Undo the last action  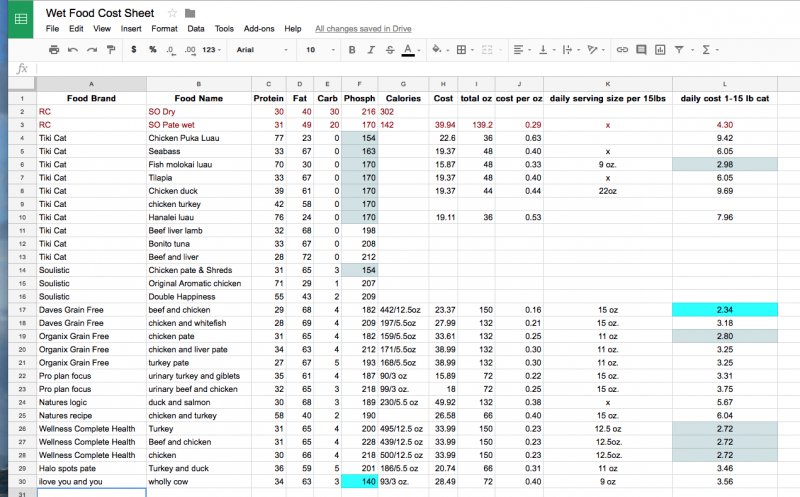pos(73,49)
